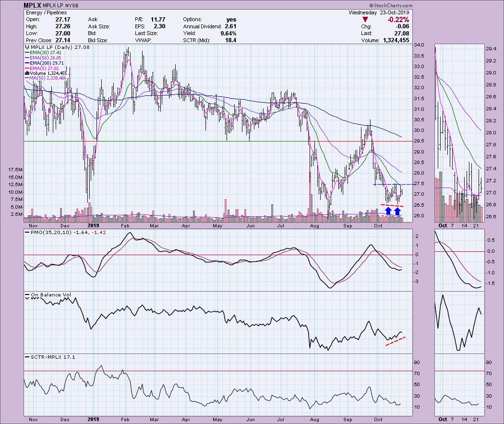Viewport: 504px width, 424px height.
Task: Select the green EMA(20) legend line marker
Action: 27,53
